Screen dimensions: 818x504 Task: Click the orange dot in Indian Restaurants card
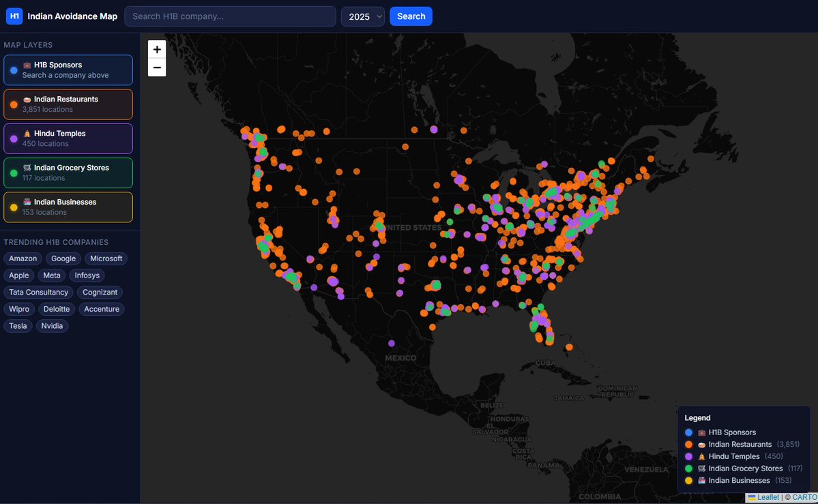coord(14,104)
